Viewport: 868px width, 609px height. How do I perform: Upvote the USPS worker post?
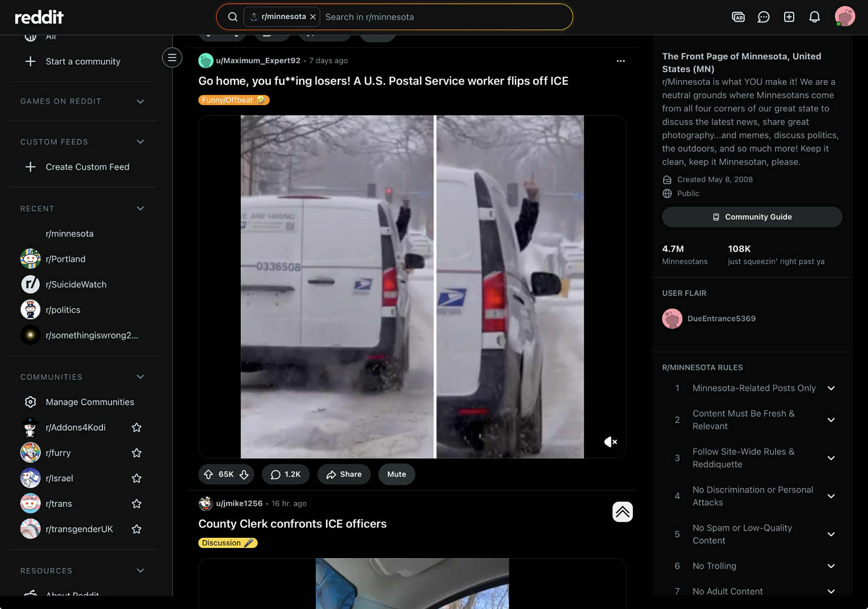point(209,474)
